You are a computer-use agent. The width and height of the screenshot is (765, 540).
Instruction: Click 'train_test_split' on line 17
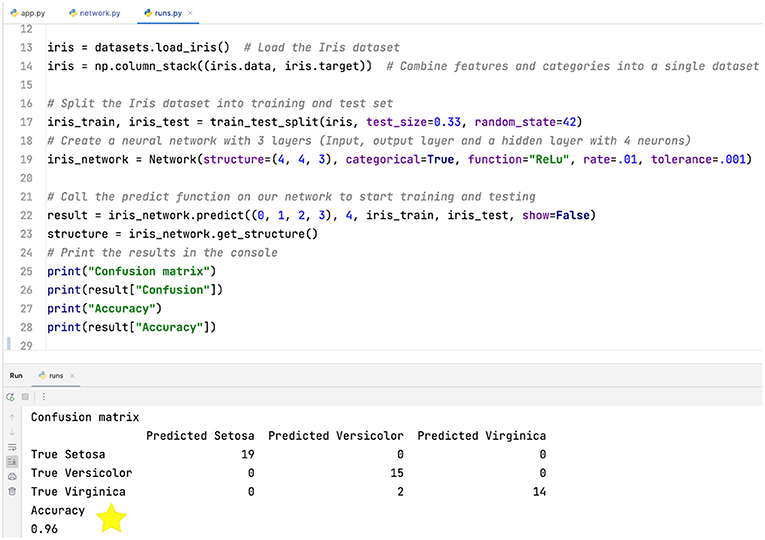pos(264,122)
